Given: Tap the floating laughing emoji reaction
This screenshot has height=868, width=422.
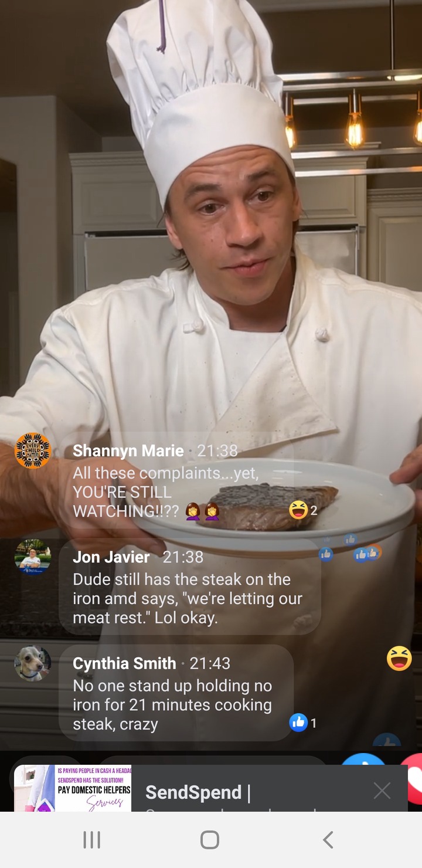Looking at the screenshot, I should pyautogui.click(x=399, y=658).
